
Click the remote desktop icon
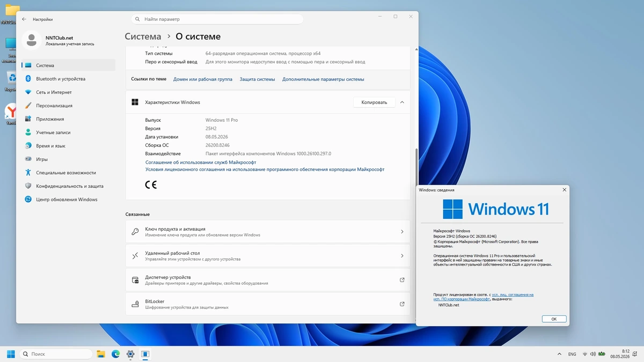tap(135, 256)
